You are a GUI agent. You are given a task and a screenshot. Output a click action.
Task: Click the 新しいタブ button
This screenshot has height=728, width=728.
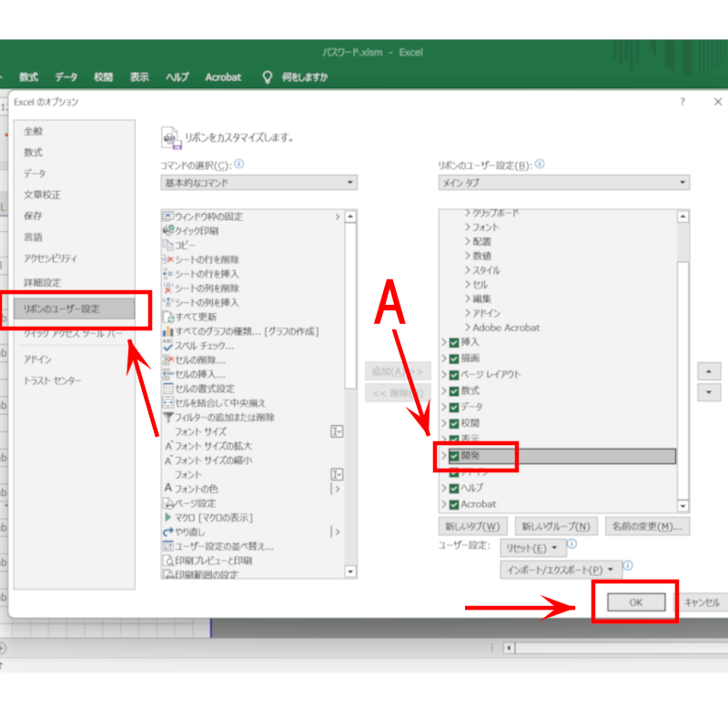point(472,527)
